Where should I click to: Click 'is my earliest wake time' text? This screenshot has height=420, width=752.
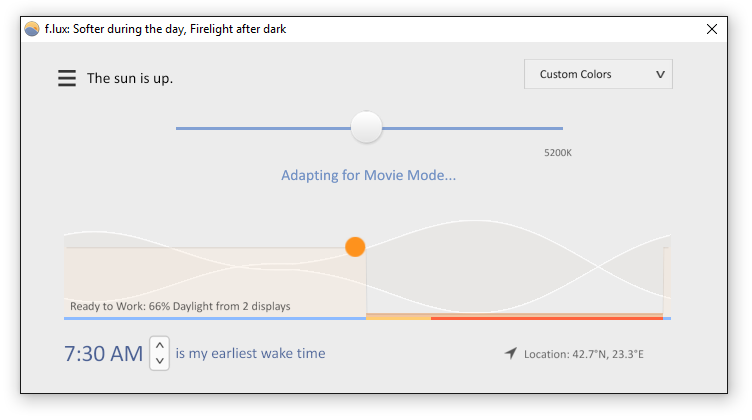pos(250,353)
